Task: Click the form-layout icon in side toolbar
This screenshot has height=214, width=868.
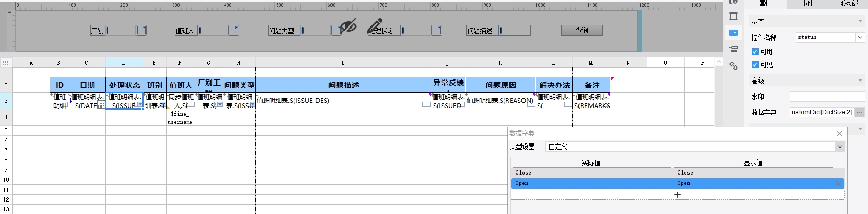Action: (733, 49)
